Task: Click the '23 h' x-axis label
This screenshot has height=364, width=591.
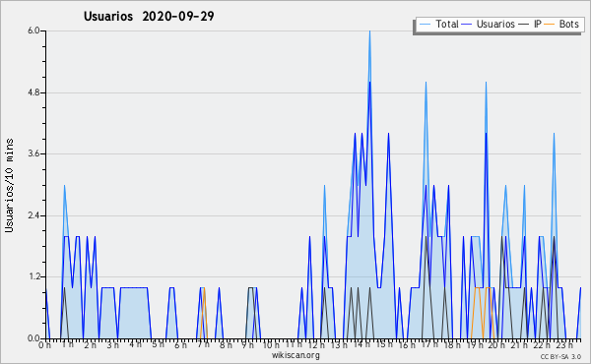Action: pos(565,344)
